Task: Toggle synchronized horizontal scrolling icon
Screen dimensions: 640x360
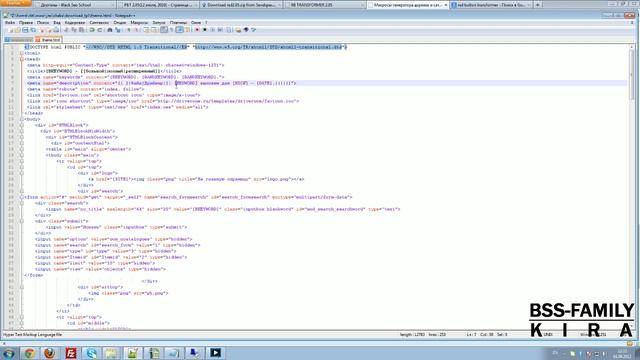Action: (x=154, y=30)
